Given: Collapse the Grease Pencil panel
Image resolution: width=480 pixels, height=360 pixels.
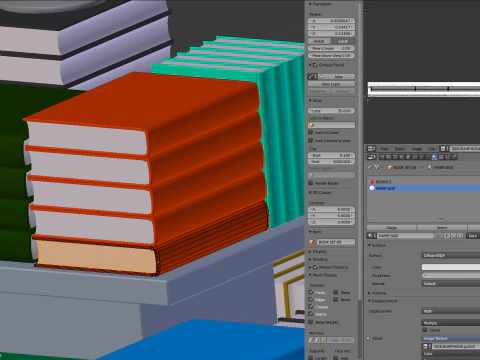Looking at the screenshot, I should coord(310,65).
